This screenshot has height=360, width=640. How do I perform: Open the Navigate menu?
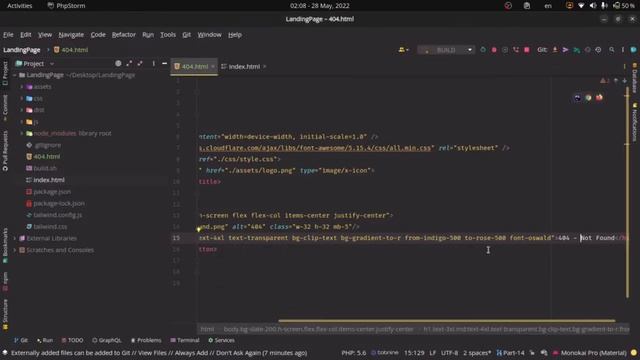click(x=71, y=35)
